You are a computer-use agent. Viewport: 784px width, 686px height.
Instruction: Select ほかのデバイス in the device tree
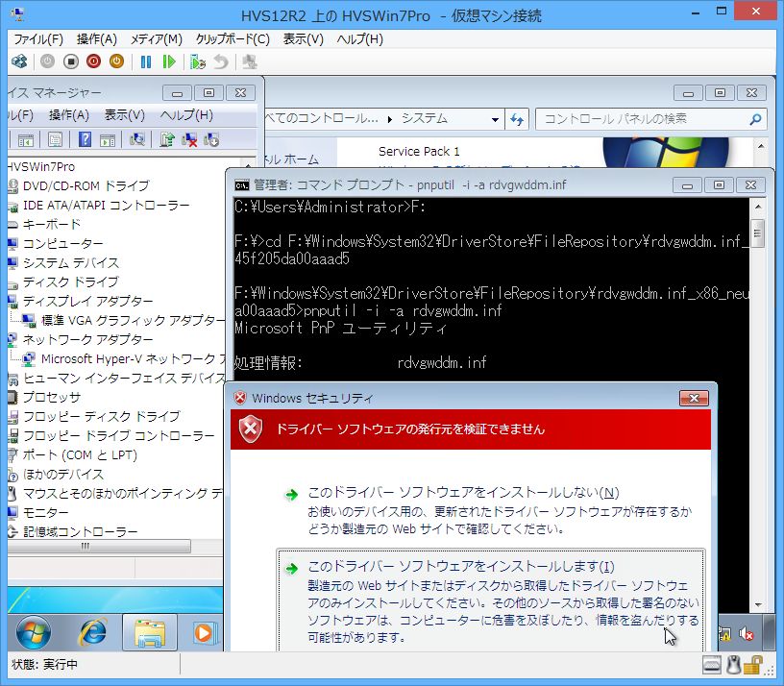[x=63, y=474]
